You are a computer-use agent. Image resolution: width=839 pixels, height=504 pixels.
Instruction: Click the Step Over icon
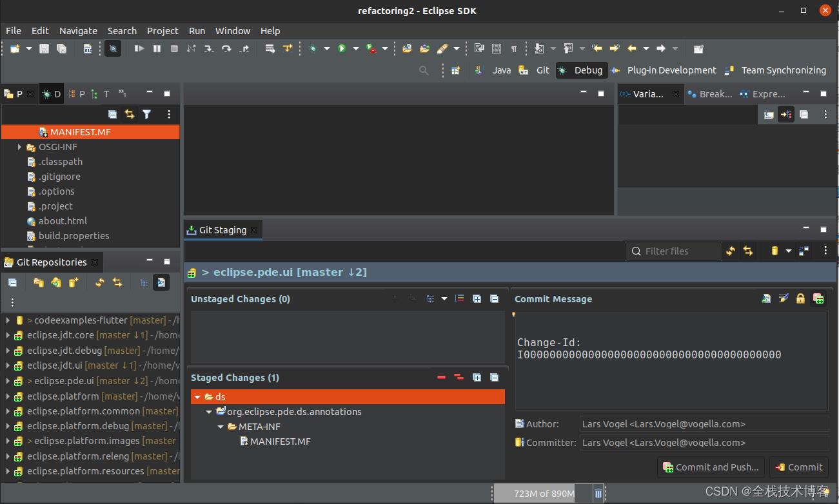(226, 48)
